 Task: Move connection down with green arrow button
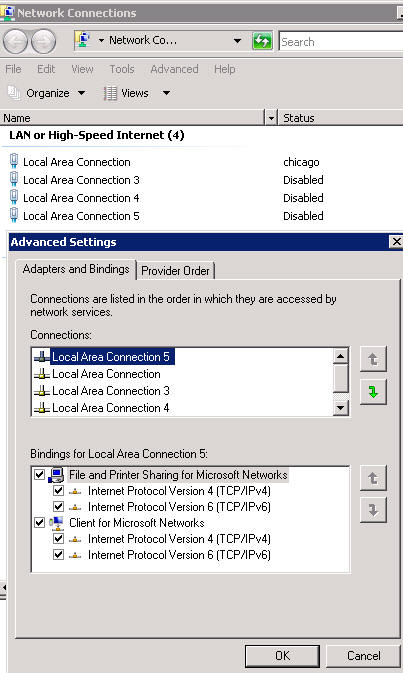[373, 391]
